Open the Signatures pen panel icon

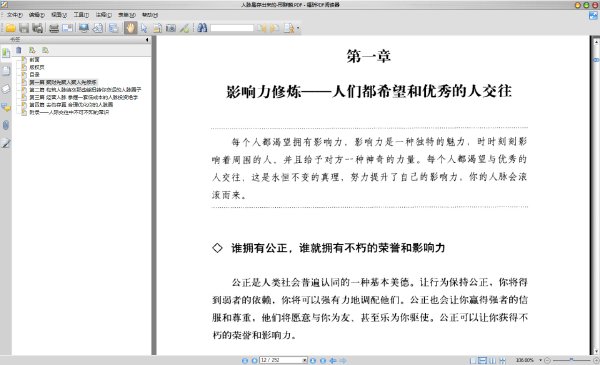coord(6,143)
